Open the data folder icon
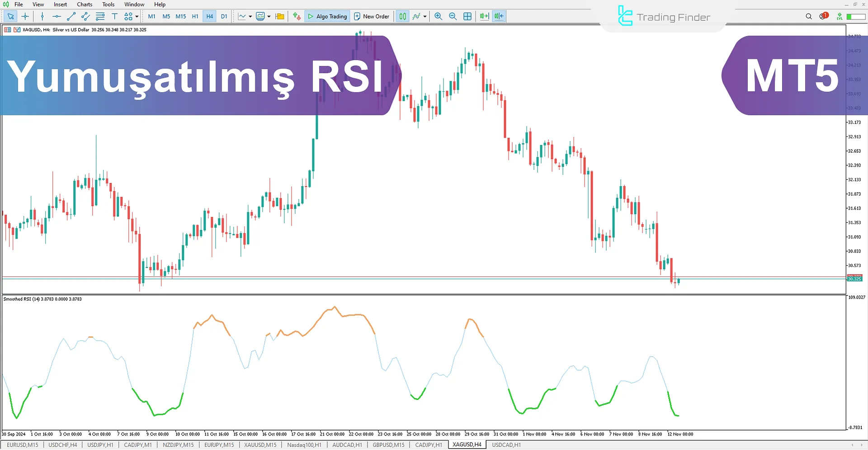Screen dimensions: 868x450 coord(280,16)
